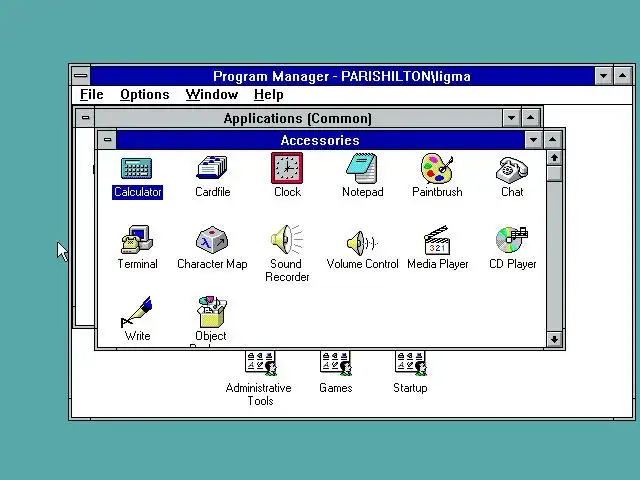Click the Accessories title bar
The width and height of the screenshot is (640, 480).
pos(320,140)
